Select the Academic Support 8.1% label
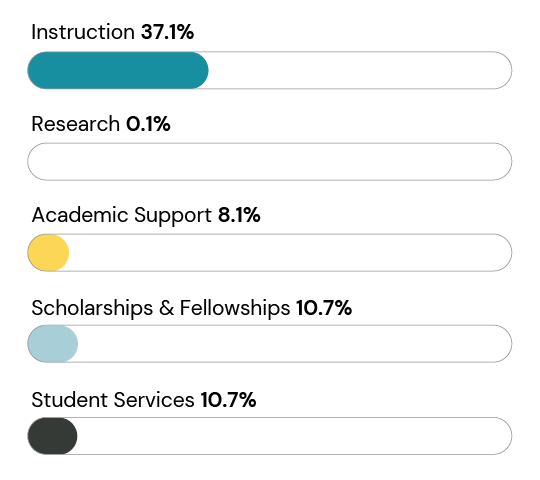The height and width of the screenshot is (480, 540). click(146, 215)
